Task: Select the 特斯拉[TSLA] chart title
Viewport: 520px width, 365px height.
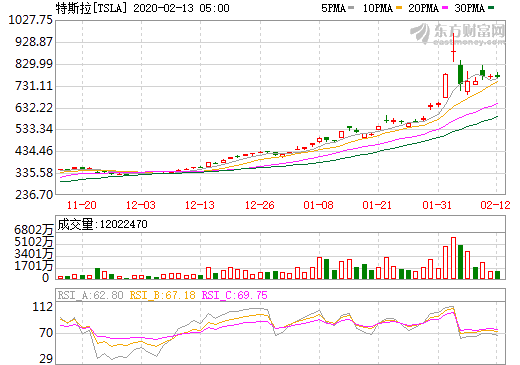Action: (92, 8)
